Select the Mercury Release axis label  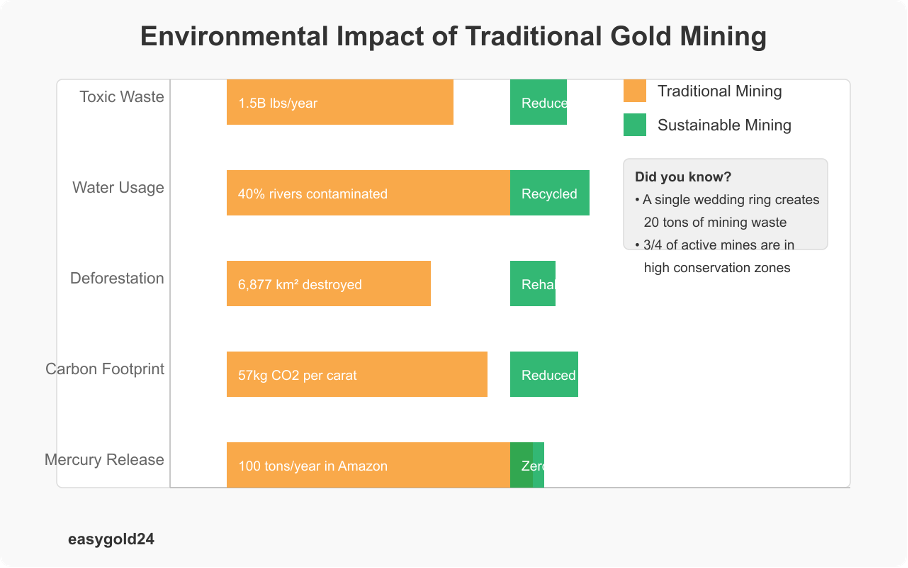(x=104, y=460)
